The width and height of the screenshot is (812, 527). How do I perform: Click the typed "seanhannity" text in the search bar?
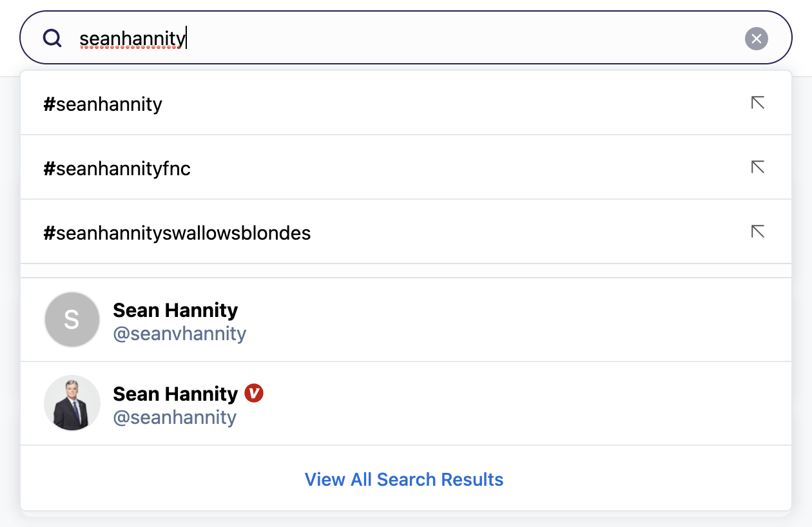click(132, 39)
